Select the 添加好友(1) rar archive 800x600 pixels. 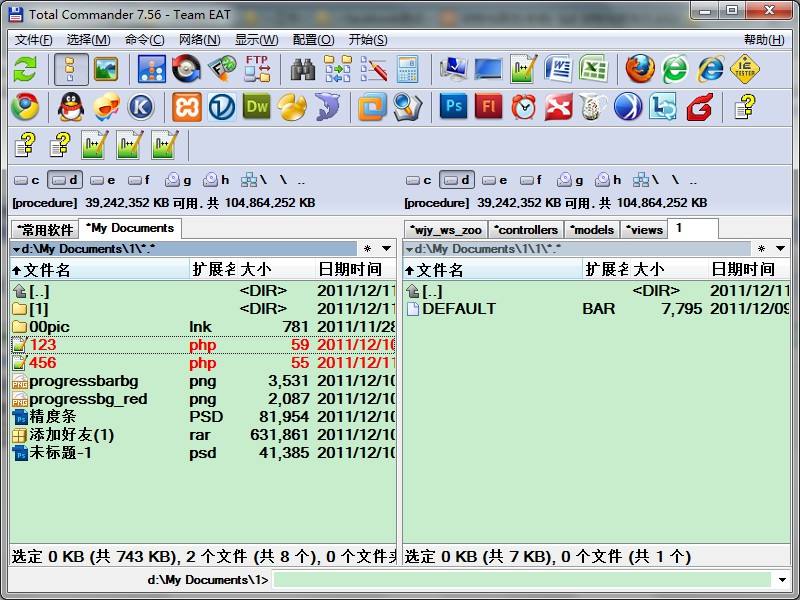203,435
